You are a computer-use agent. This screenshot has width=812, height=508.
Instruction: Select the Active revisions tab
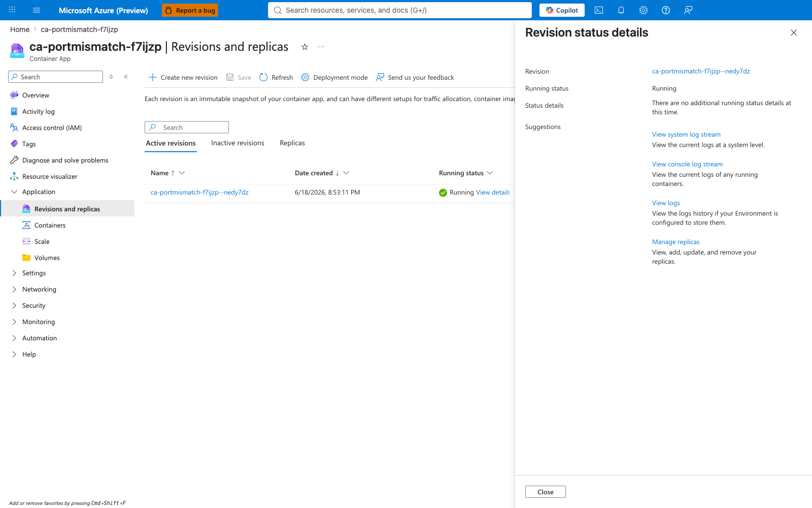171,143
